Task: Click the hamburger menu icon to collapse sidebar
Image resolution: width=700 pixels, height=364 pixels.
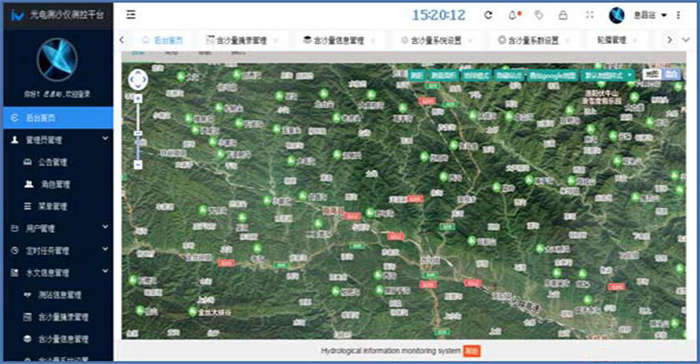Action: (x=131, y=15)
